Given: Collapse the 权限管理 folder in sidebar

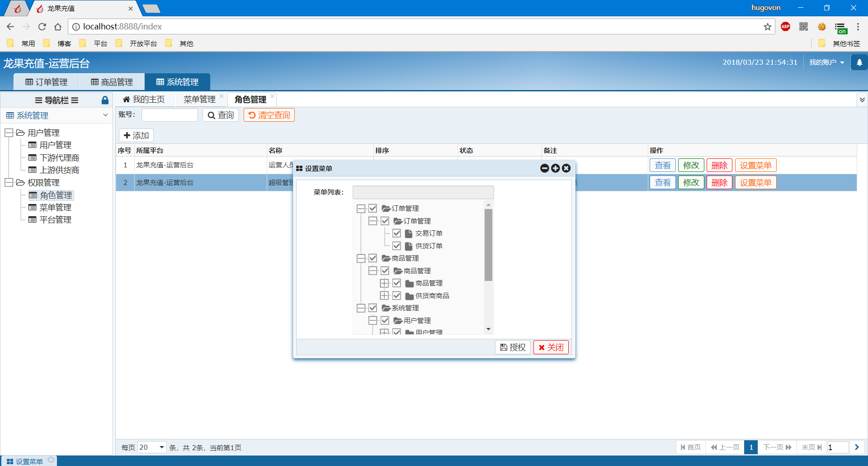Looking at the screenshot, I should click(x=9, y=183).
